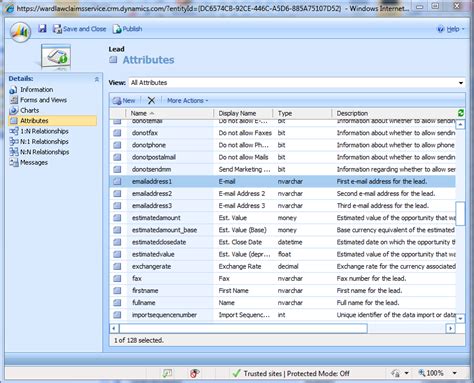474x383 pixels.
Task: Click the Lead entity thumbnail image
Action: pos(56,57)
